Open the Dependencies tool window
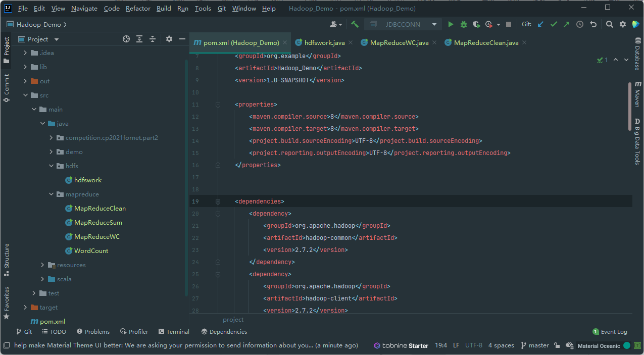 tap(224, 332)
